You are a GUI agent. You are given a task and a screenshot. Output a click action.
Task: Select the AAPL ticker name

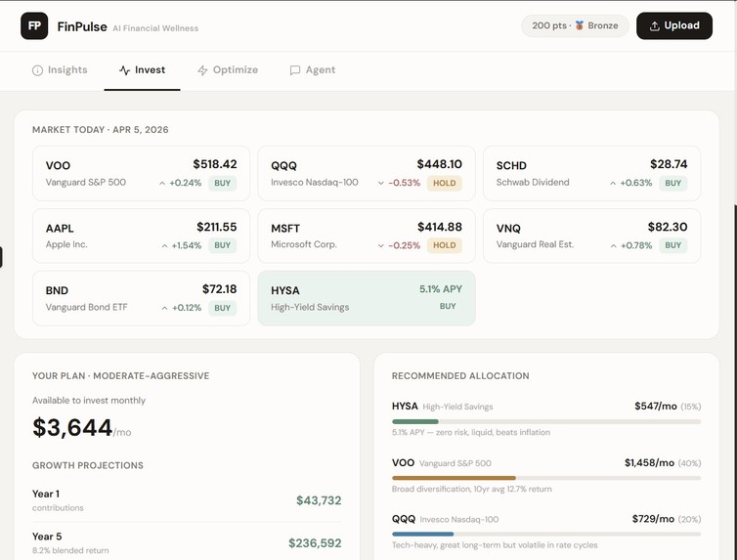tap(60, 229)
